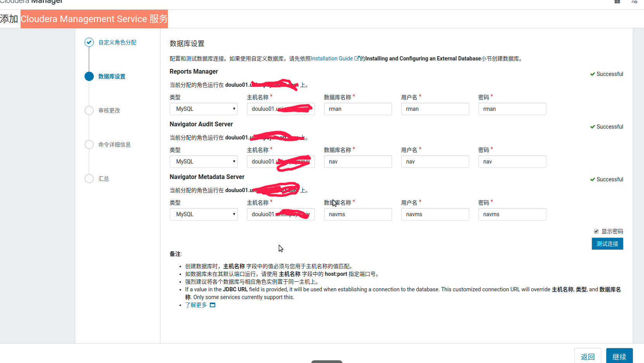Click the green check for Reports Manager status
Viewport: 644px width, 363px height.
coord(592,74)
